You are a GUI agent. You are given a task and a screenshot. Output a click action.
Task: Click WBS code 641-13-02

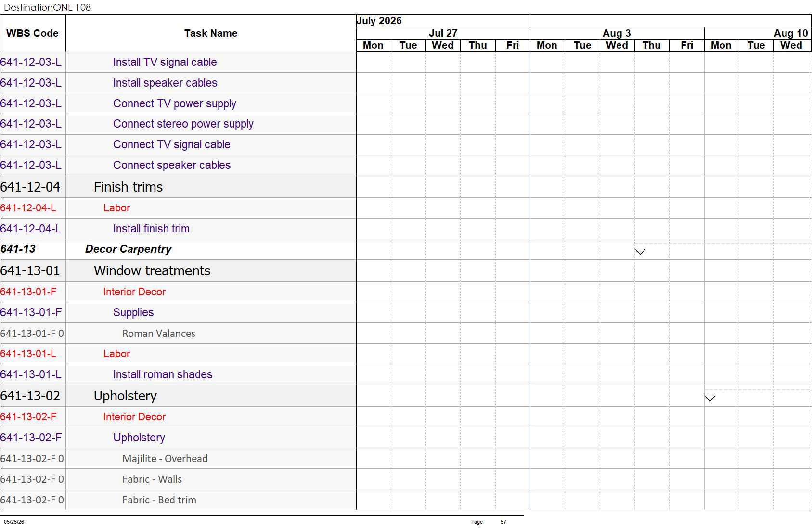[30, 396]
